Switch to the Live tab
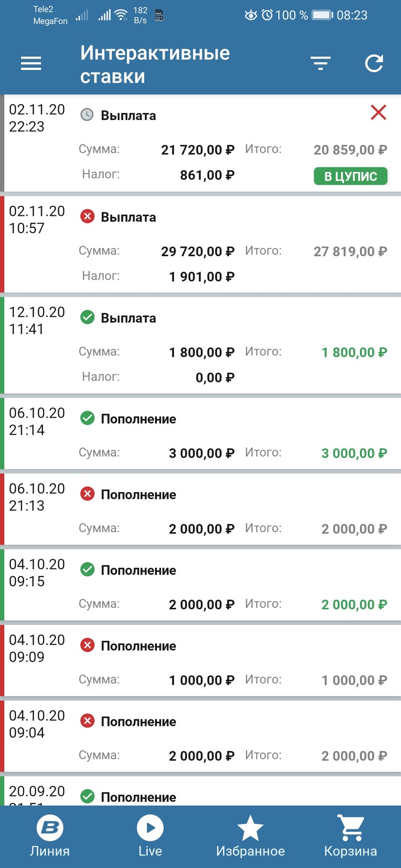Viewport: 401px width, 868px height. point(150,836)
